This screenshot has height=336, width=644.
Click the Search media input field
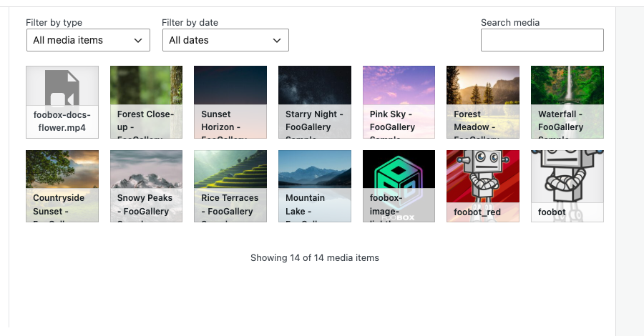click(x=542, y=40)
